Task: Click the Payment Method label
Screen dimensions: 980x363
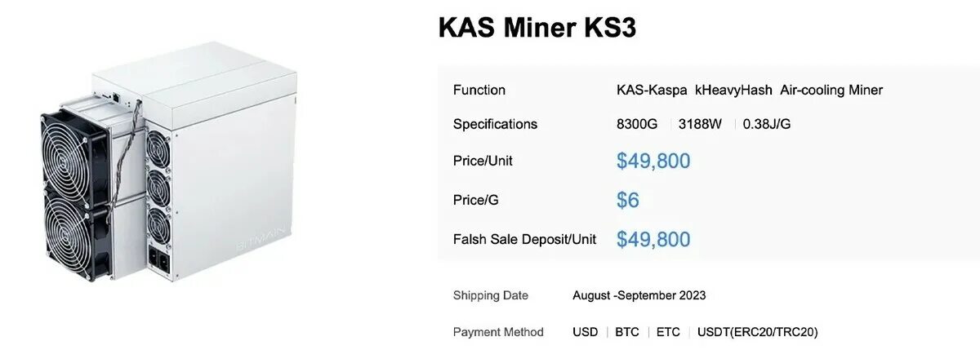Action: point(498,332)
